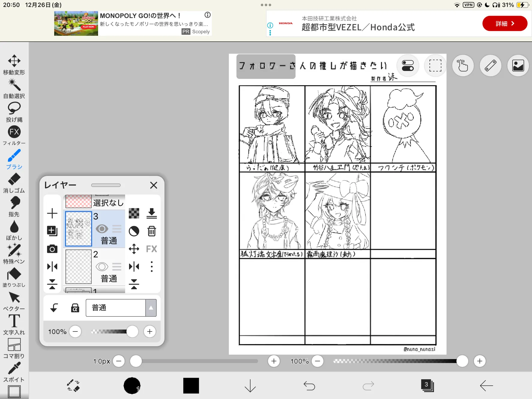Select the 特殊ペン special pen tool

[x=14, y=254]
